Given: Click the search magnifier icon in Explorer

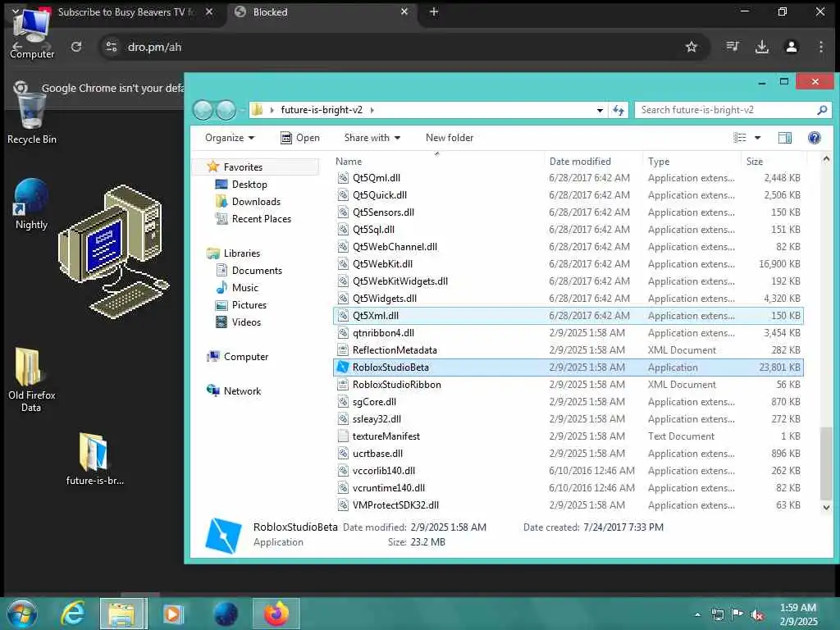Looking at the screenshot, I should tap(822, 110).
